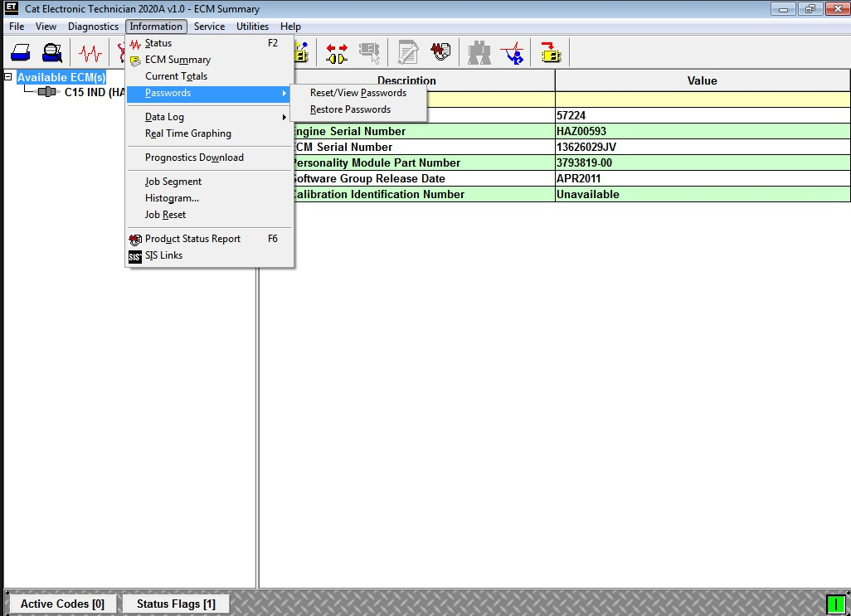Screen dimensions: 851x616
Task: Click the graph with blue figure icon
Action: tap(513, 53)
